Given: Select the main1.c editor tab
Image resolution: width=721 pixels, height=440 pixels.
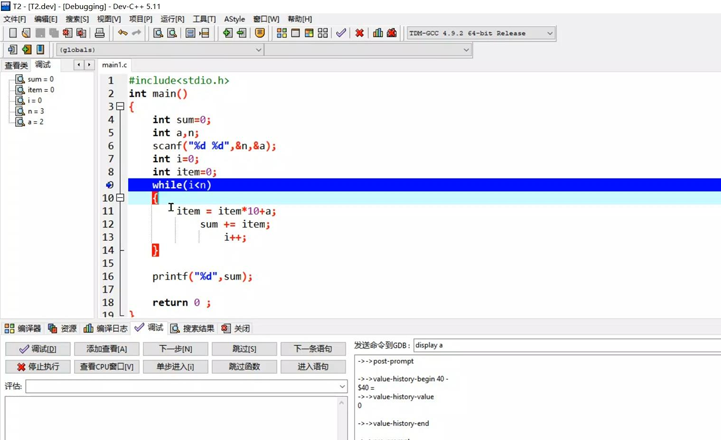Looking at the screenshot, I should coord(114,65).
